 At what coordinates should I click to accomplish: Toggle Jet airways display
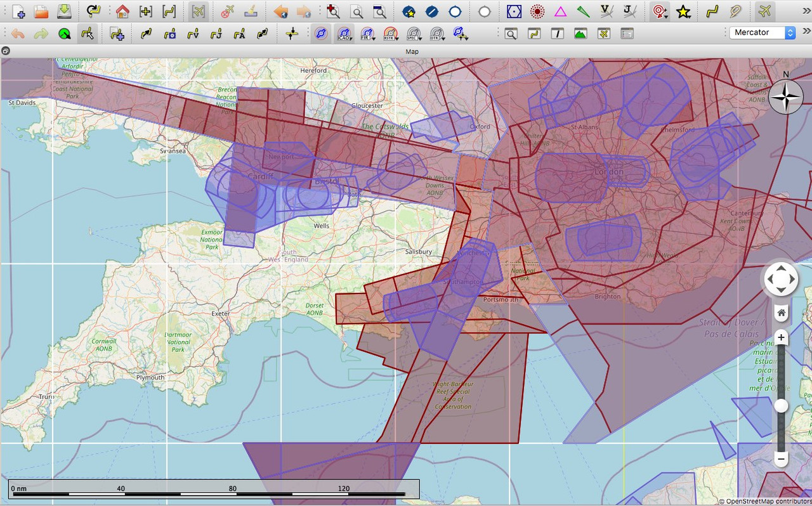click(x=630, y=11)
